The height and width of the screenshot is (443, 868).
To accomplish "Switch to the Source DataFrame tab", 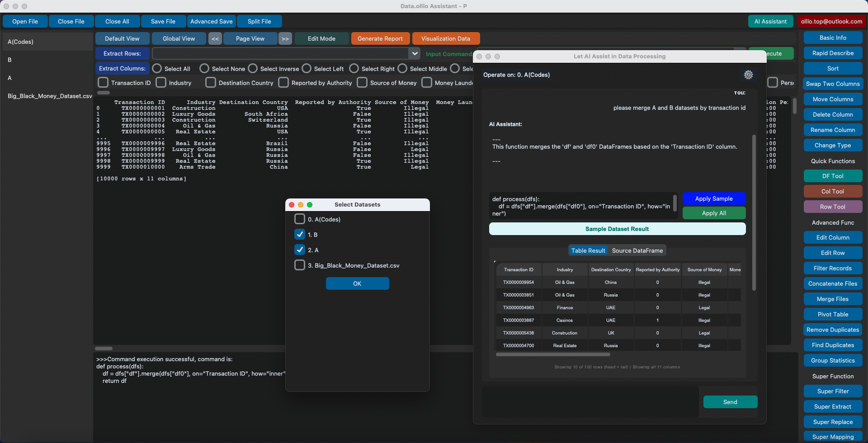I will click(x=637, y=250).
